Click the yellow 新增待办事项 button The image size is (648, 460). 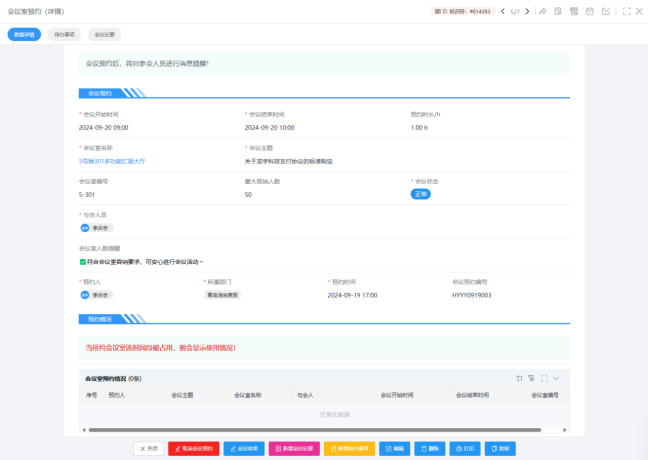349,449
